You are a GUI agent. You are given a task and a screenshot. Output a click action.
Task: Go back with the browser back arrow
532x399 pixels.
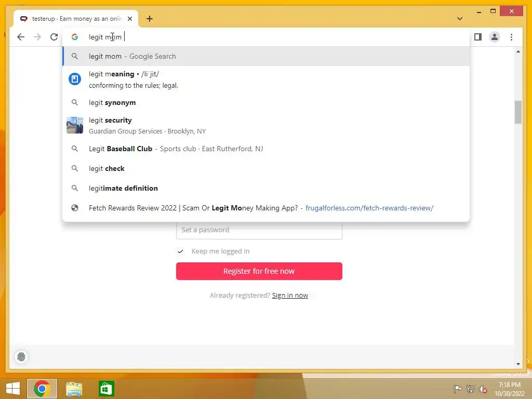tap(21, 37)
